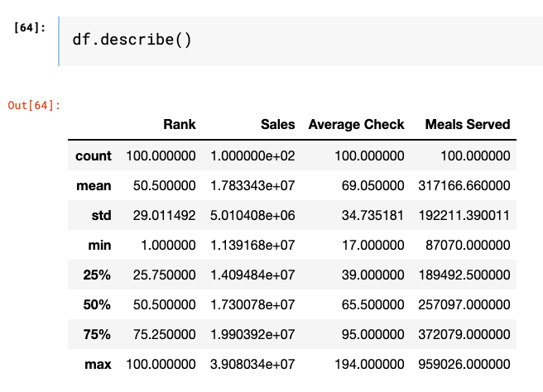Screen dimensions: 543x392
Task: Click the 50% row label
Action: (97, 305)
